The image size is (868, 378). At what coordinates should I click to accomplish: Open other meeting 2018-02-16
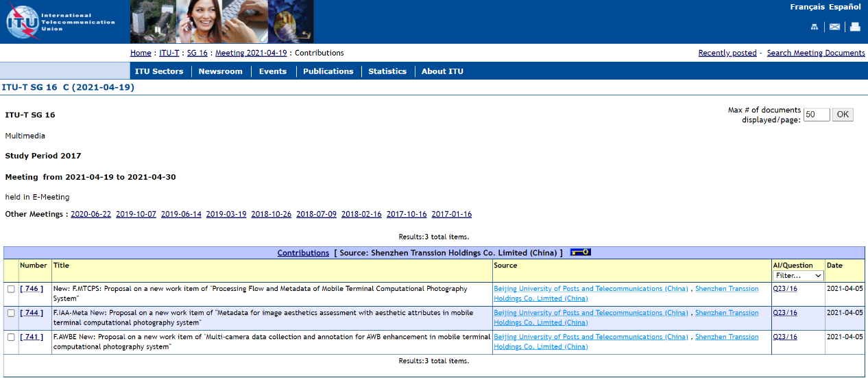pyautogui.click(x=361, y=214)
